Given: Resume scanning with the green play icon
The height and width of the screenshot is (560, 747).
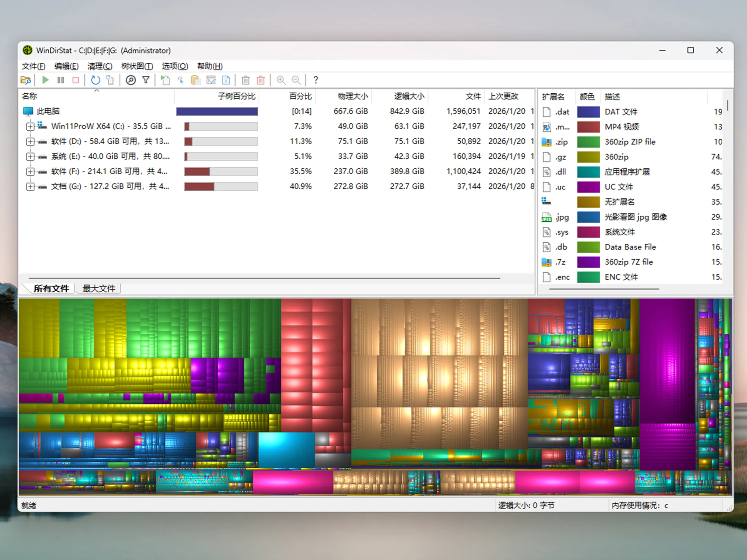Looking at the screenshot, I should (x=45, y=80).
